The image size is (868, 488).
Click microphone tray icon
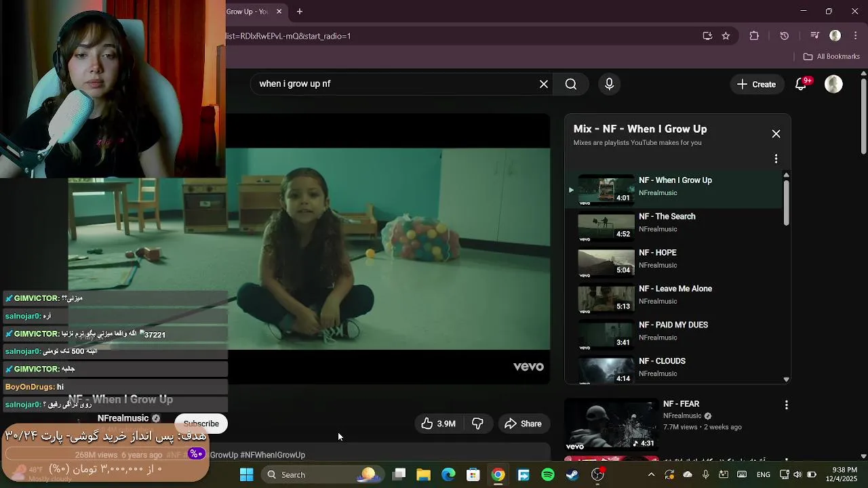(705, 474)
